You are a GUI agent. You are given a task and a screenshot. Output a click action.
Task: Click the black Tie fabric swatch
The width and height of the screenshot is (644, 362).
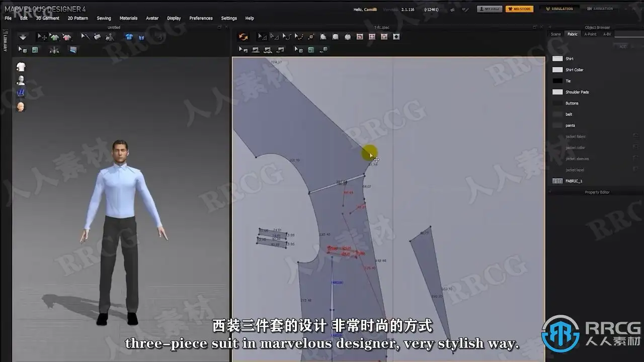pyautogui.click(x=557, y=81)
